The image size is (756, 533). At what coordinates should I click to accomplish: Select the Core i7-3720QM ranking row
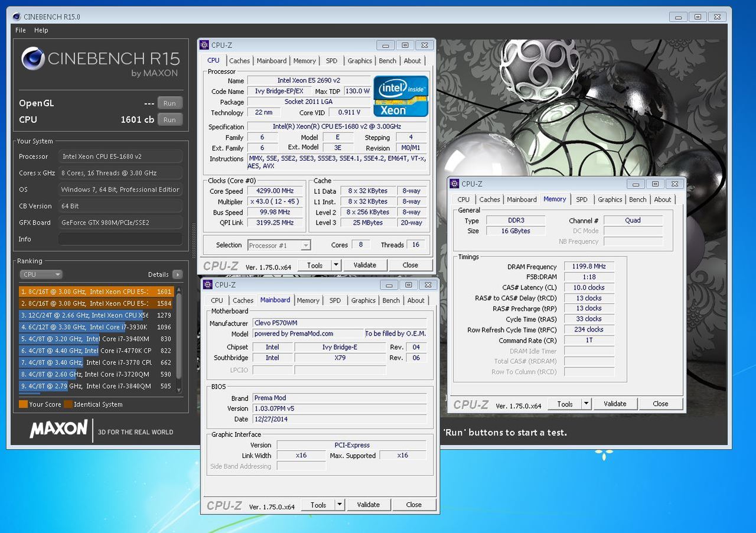96,374
